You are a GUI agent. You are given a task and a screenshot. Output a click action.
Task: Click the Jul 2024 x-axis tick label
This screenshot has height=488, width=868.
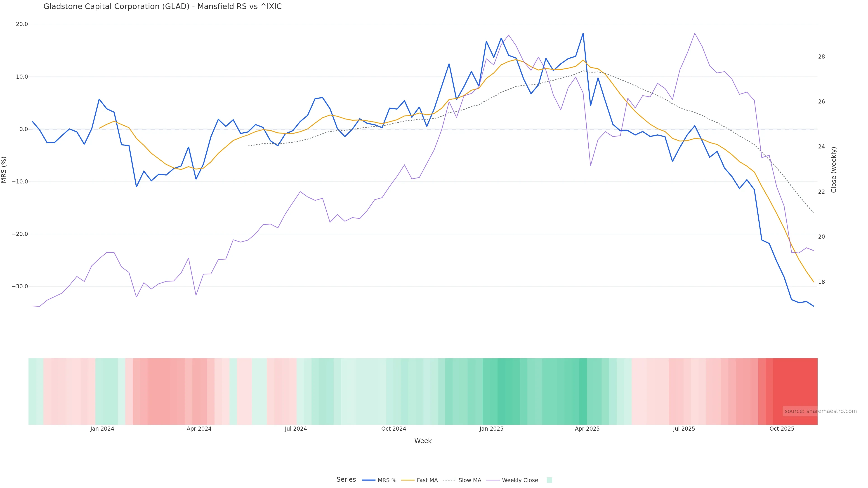point(295,429)
